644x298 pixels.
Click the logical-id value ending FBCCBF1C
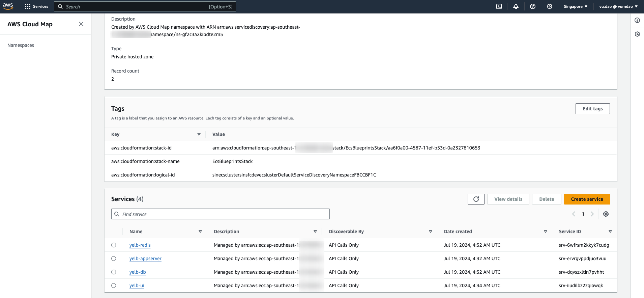point(294,175)
